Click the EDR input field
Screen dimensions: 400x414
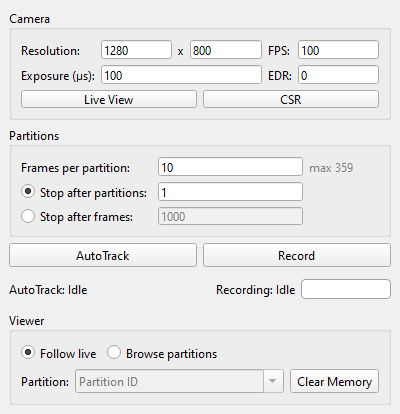click(x=338, y=75)
